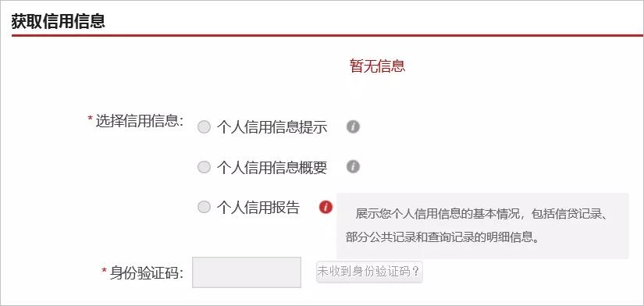Click the 获取信用信息 section heading

pos(59,21)
